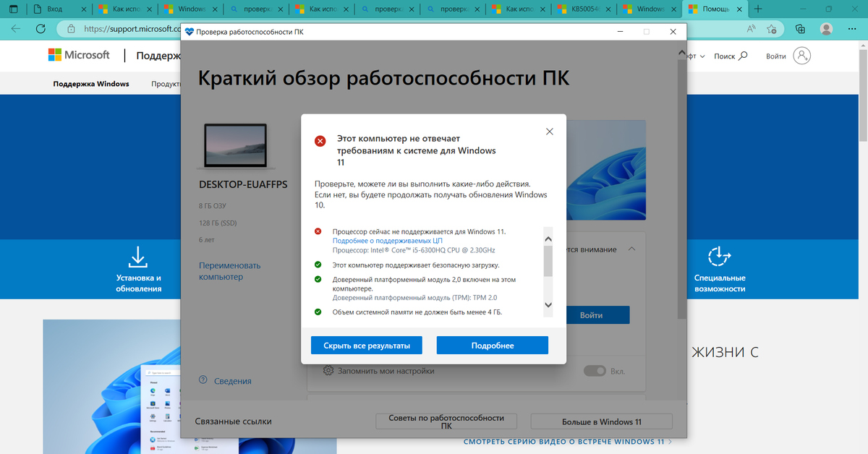The width and height of the screenshot is (868, 454).
Task: Click Поиск magnifier on Microsoft site
Action: click(x=743, y=56)
